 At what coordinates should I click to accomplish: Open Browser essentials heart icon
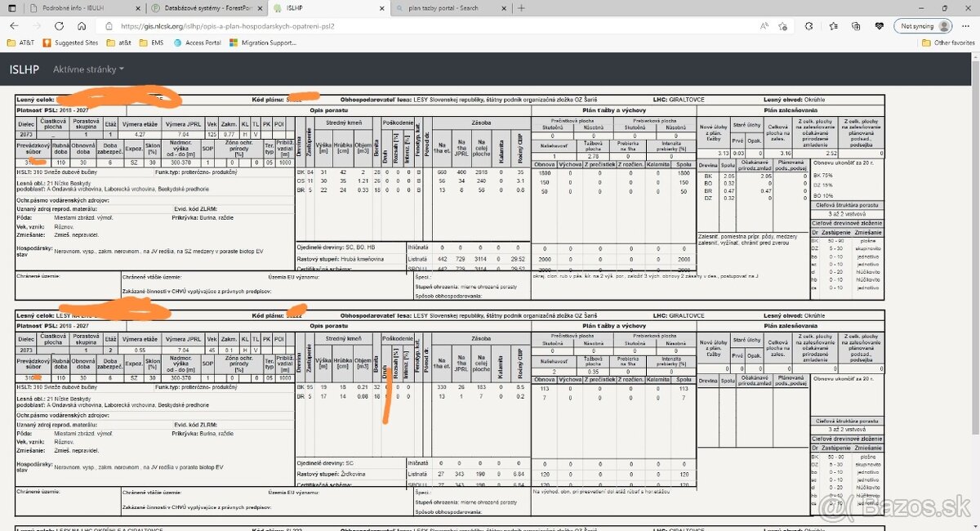point(879,26)
